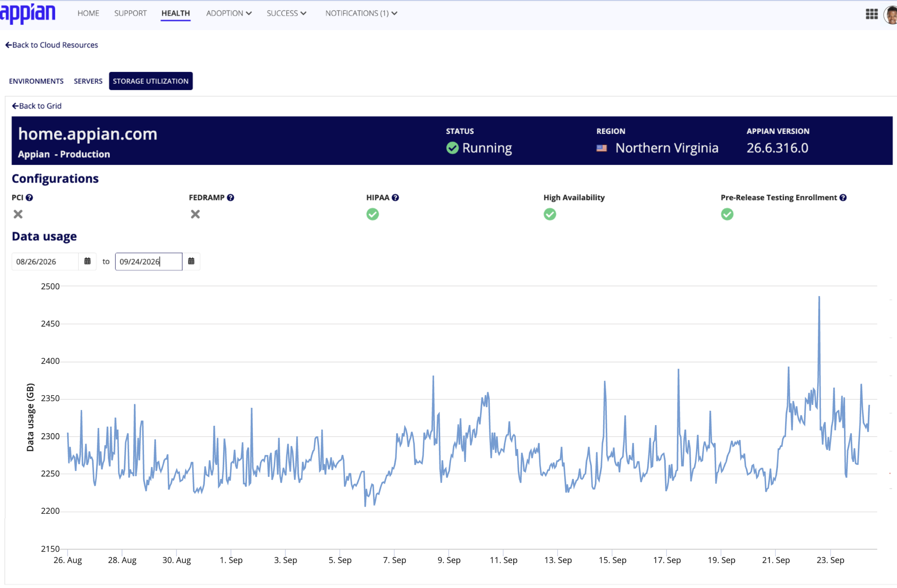The width and height of the screenshot is (897, 588).
Task: Switch to the Servers tab
Action: coord(88,81)
